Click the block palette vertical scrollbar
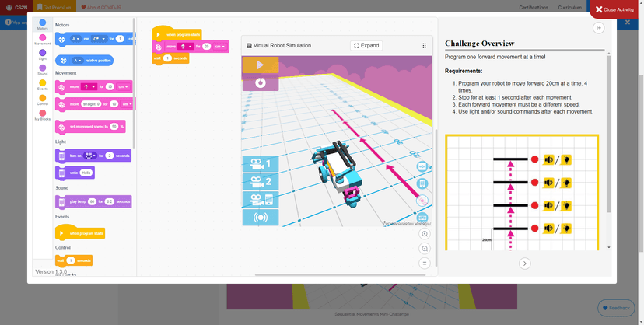 [134, 82]
